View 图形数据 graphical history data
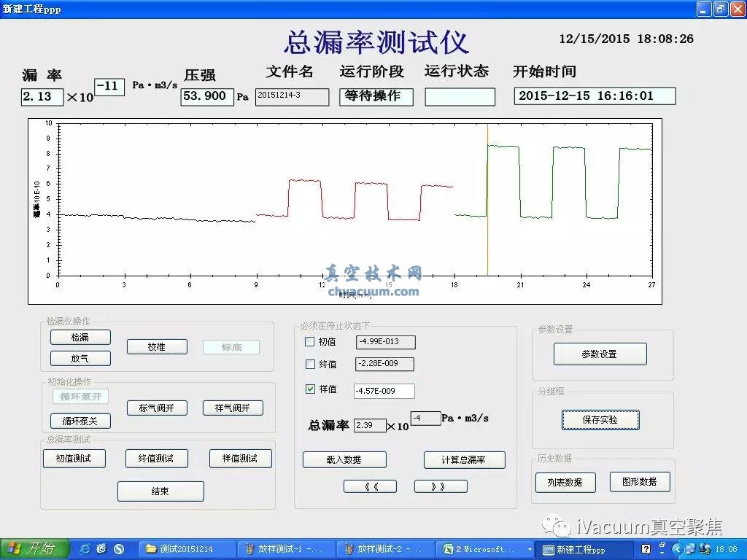The image size is (747, 560). click(x=640, y=482)
